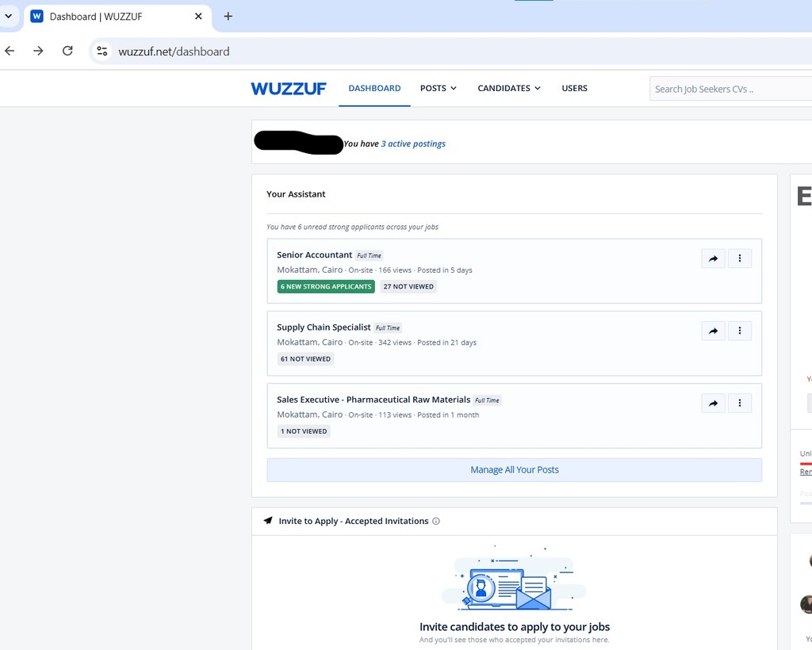
Task: Open the Senior Accountant job title
Action: (314, 255)
